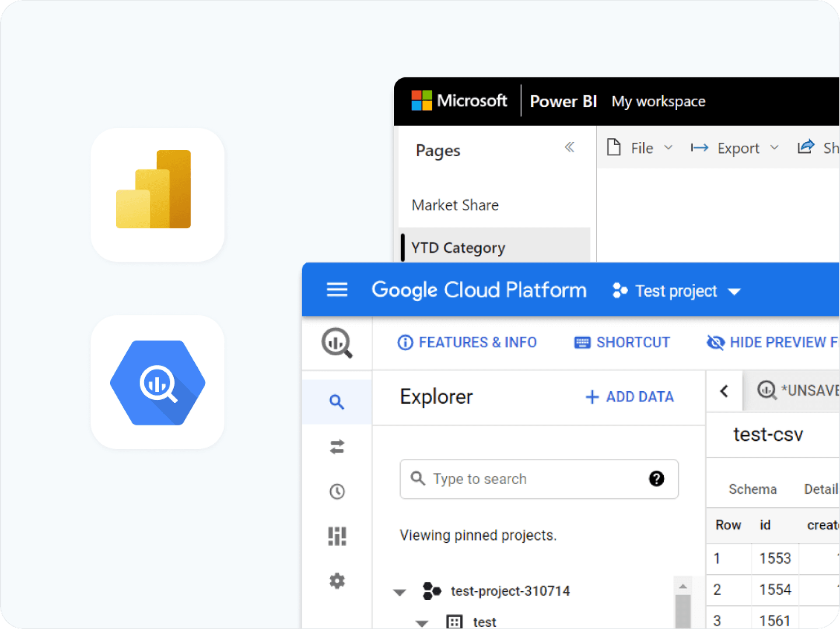Click the left chevron beside the query tabs
This screenshot has width=840, height=629.
(724, 391)
